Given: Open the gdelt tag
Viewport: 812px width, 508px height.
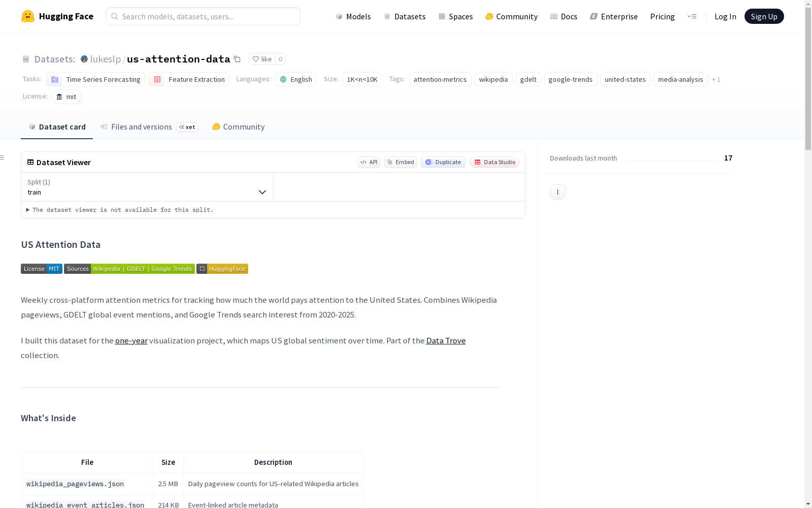Looking at the screenshot, I should click(528, 79).
